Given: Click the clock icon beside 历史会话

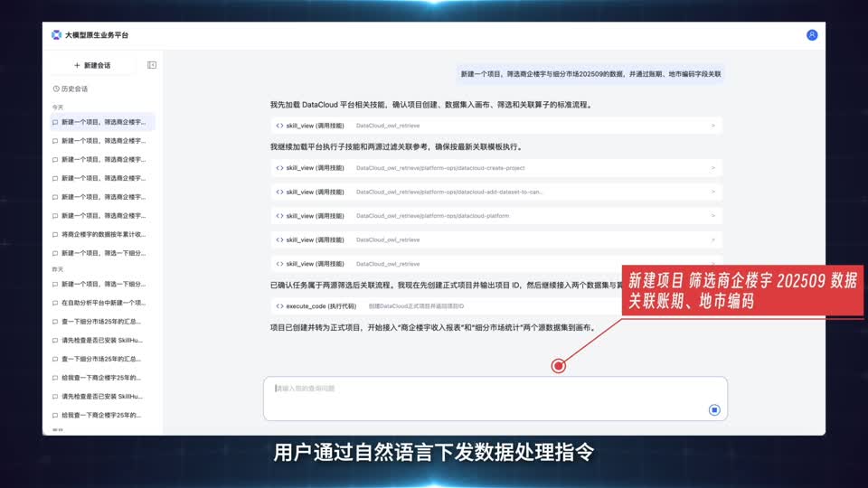Looking at the screenshot, I should tap(56, 89).
